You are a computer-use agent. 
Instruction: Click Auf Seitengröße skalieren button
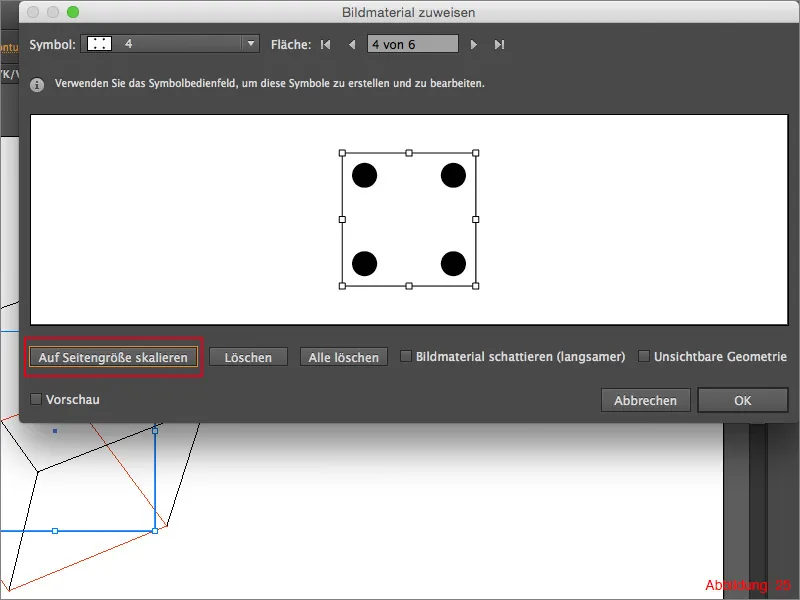[x=113, y=357]
